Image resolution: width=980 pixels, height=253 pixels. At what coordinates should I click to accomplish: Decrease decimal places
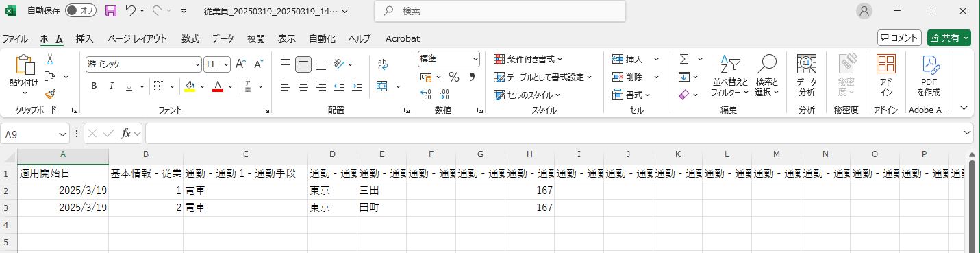tap(443, 95)
